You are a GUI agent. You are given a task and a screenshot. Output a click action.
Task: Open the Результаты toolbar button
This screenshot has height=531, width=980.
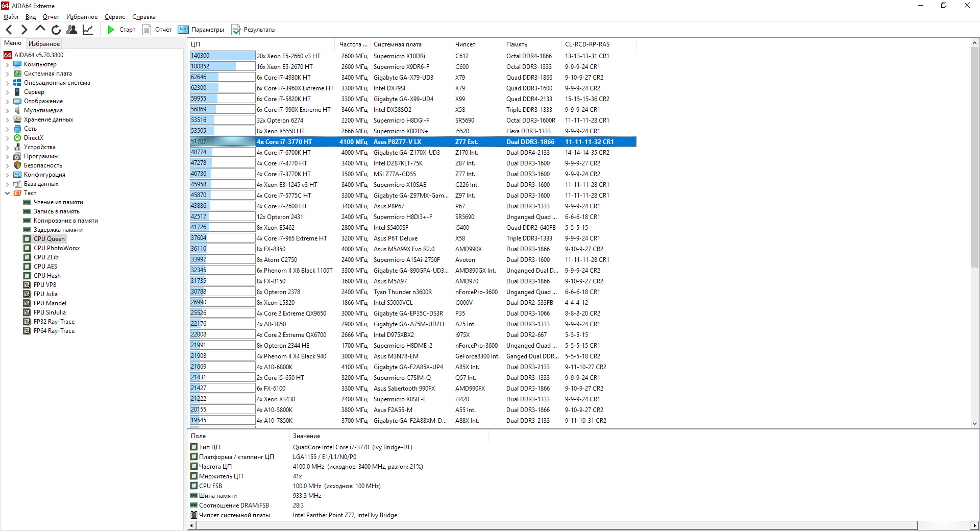coord(254,30)
